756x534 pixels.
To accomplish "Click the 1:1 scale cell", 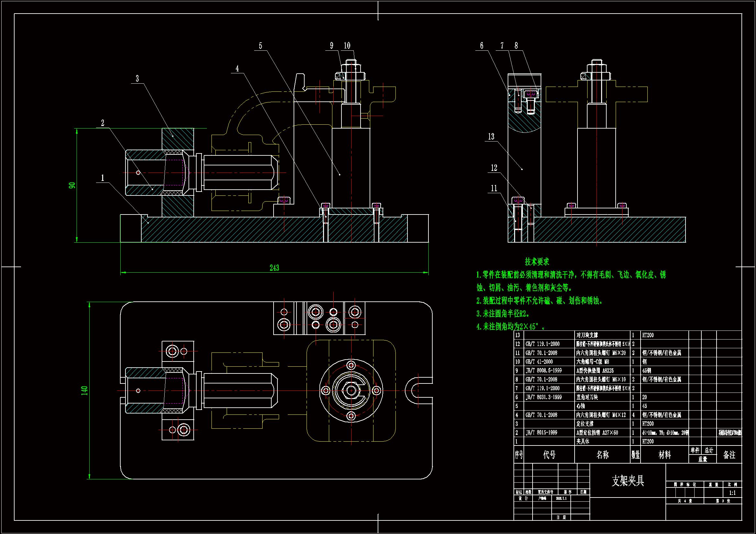I will coord(732,493).
